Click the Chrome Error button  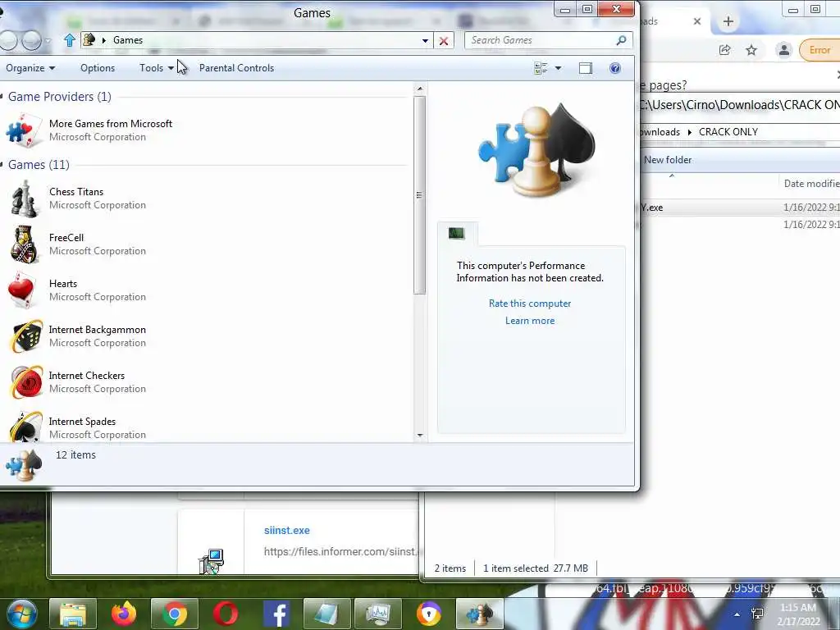point(819,50)
